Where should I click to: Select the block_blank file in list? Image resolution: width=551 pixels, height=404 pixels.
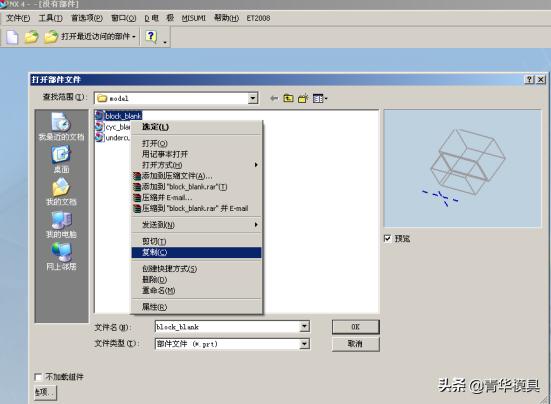[x=123, y=116]
